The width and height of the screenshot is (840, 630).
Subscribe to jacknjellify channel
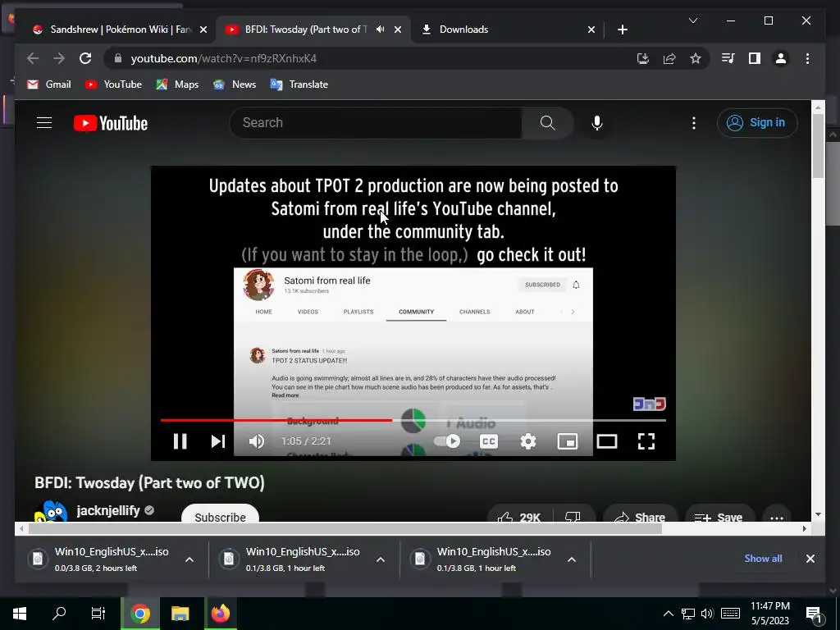220,514
